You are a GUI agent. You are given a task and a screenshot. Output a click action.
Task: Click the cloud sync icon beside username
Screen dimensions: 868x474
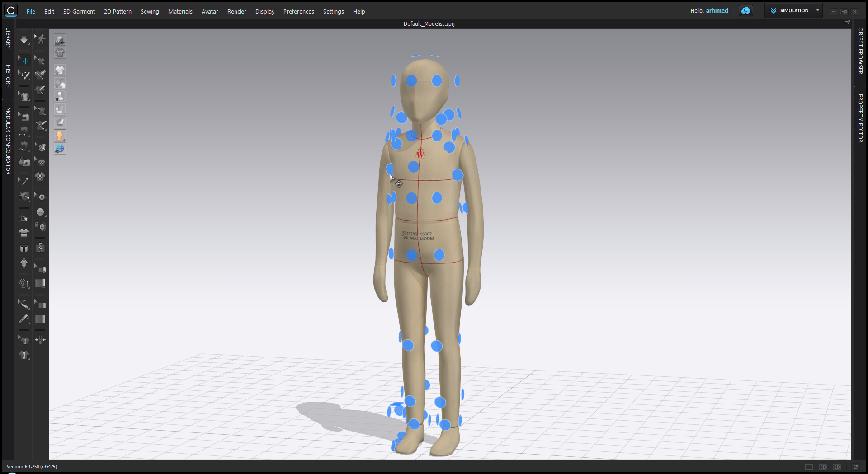[x=746, y=10]
